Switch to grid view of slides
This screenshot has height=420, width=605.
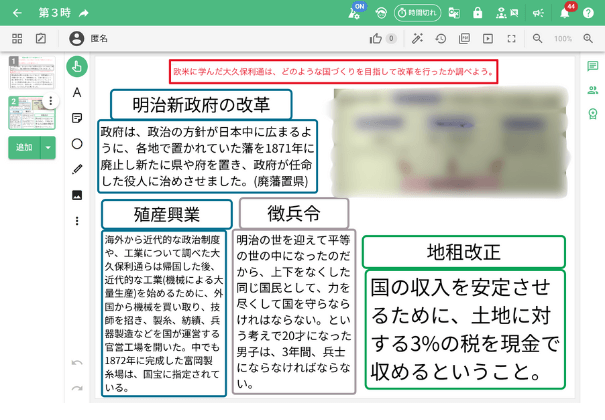(x=17, y=38)
